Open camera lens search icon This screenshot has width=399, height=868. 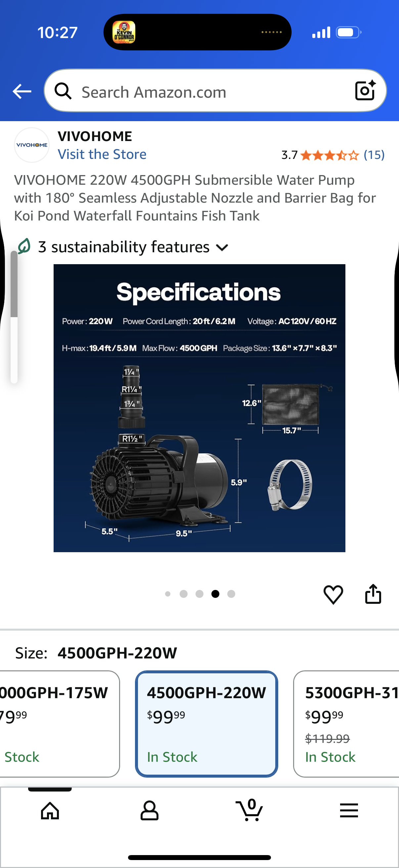coord(365,90)
